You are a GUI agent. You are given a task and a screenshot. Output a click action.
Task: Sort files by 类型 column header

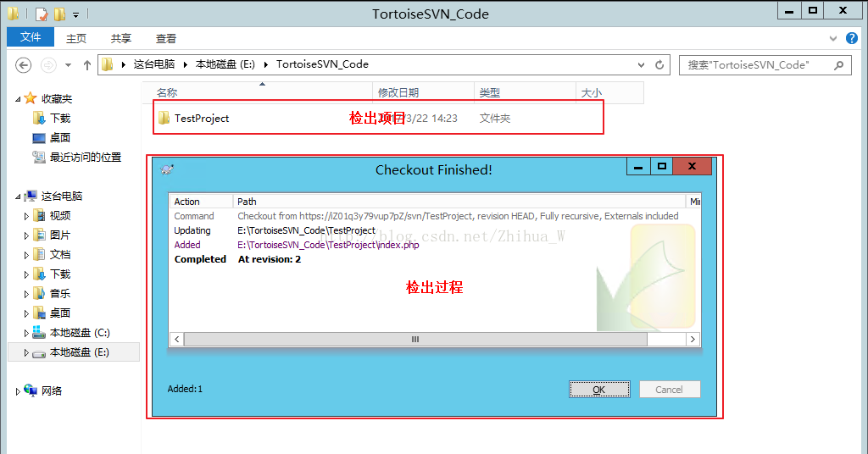[x=526, y=93]
